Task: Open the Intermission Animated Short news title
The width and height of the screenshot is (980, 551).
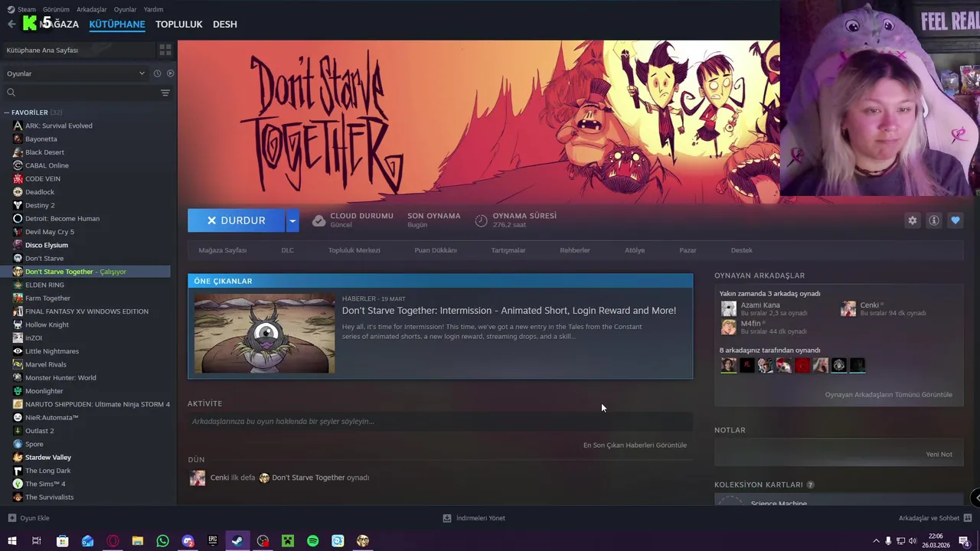Action: tap(509, 311)
